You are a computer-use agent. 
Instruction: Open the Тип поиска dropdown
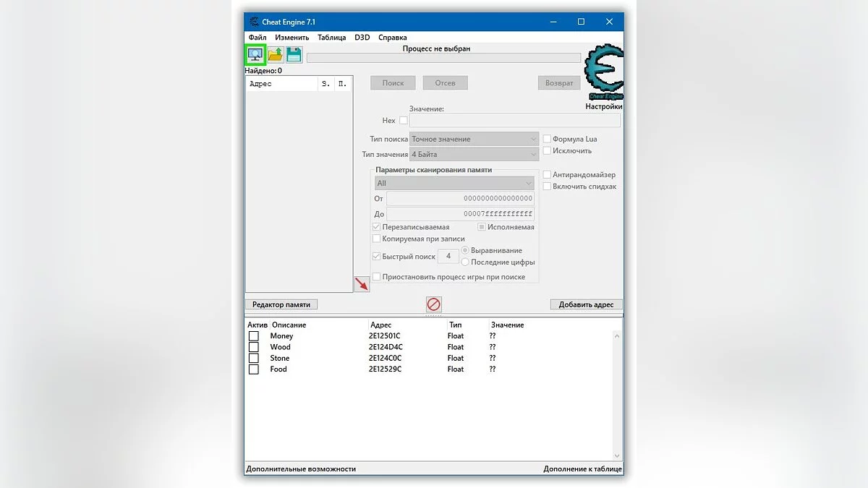(x=474, y=139)
